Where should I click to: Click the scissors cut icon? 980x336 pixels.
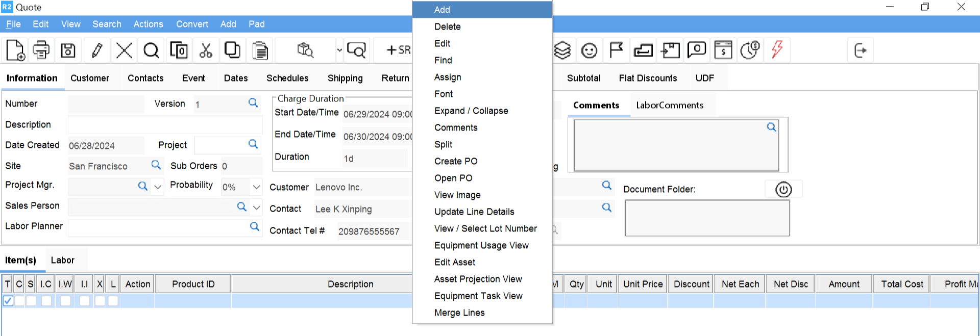(206, 50)
